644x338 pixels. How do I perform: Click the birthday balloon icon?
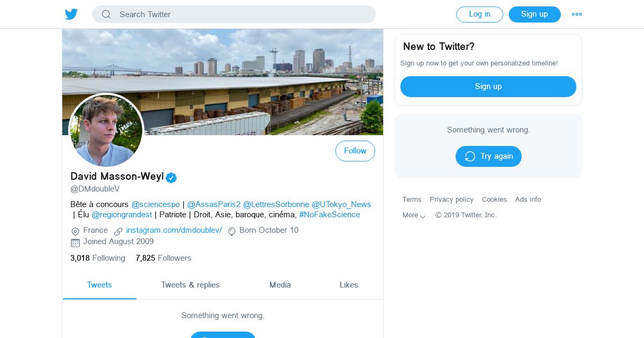coord(232,231)
